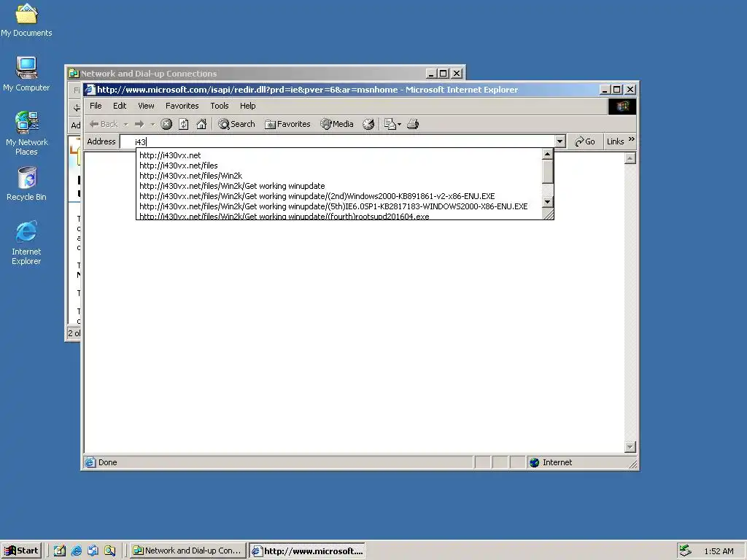Select suggestion for rootsupd201604.exe
This screenshot has height=560, width=747.
(x=339, y=216)
